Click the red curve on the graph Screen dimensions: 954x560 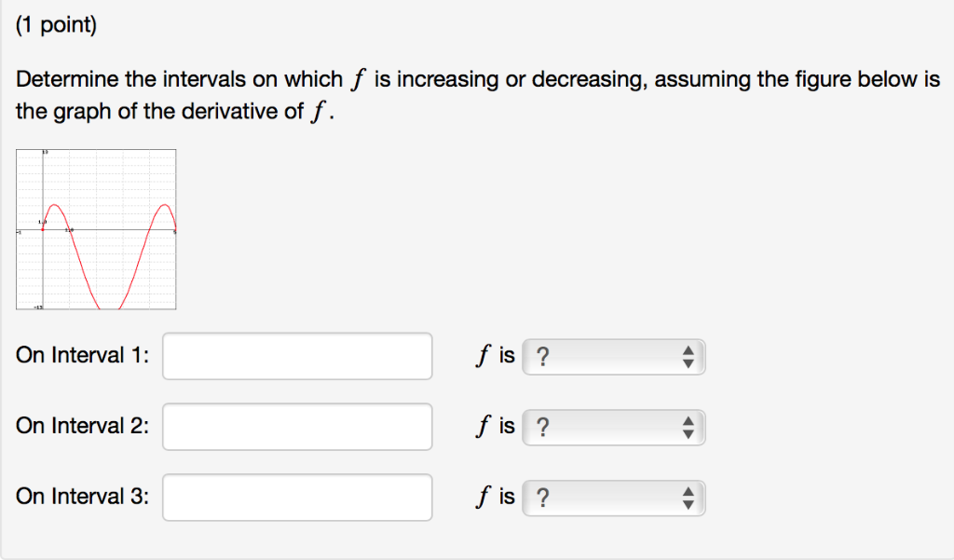coord(54,205)
